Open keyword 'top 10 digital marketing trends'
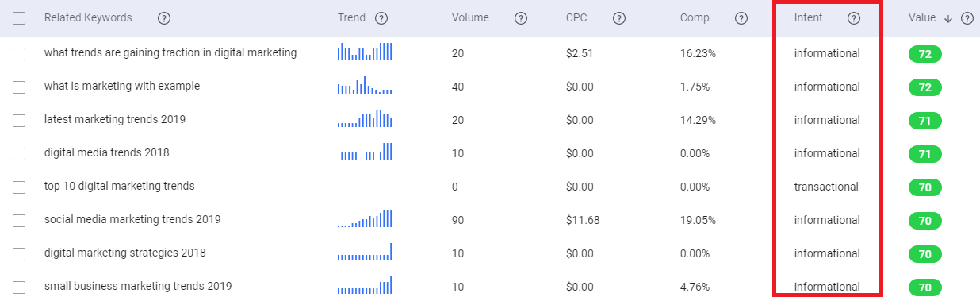Image resolution: width=980 pixels, height=297 pixels. (119, 186)
